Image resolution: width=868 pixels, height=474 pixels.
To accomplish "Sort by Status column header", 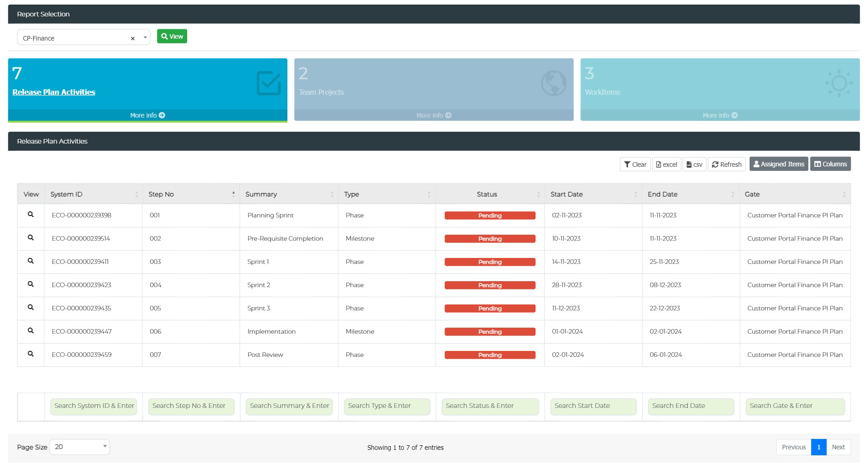I will pos(490,194).
